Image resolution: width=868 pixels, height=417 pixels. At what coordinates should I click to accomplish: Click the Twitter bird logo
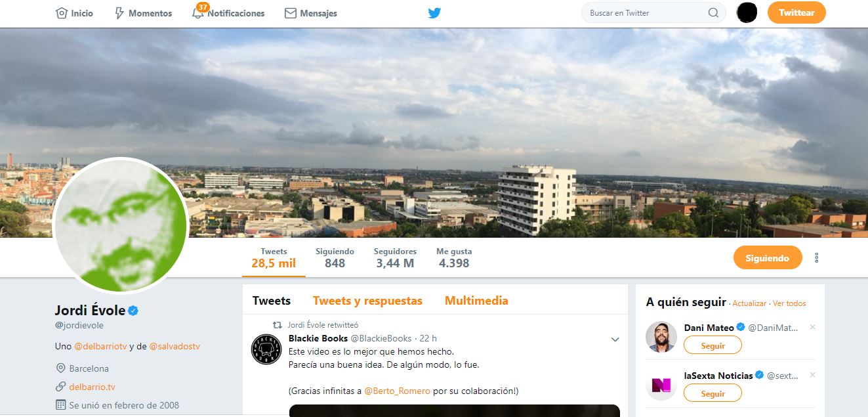(434, 12)
